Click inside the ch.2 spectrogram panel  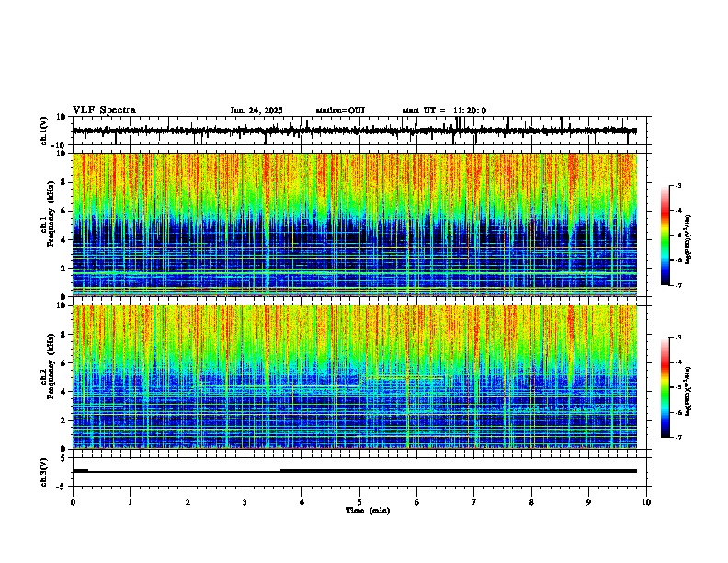[x=355, y=377]
